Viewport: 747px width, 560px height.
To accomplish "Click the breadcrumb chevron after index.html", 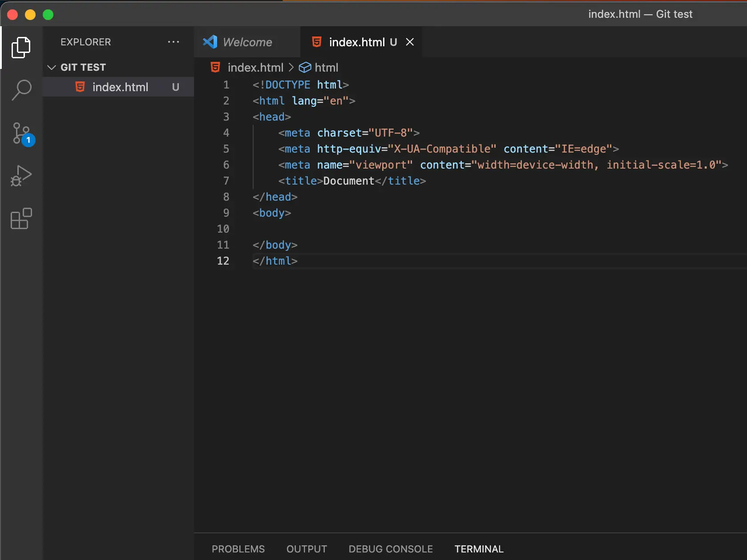I will (x=291, y=67).
